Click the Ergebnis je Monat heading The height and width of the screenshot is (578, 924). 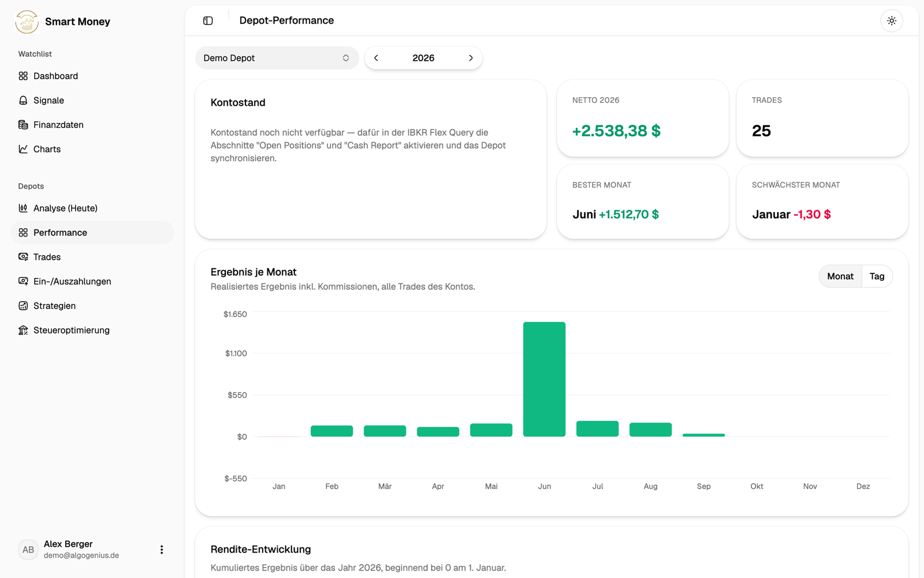(254, 272)
